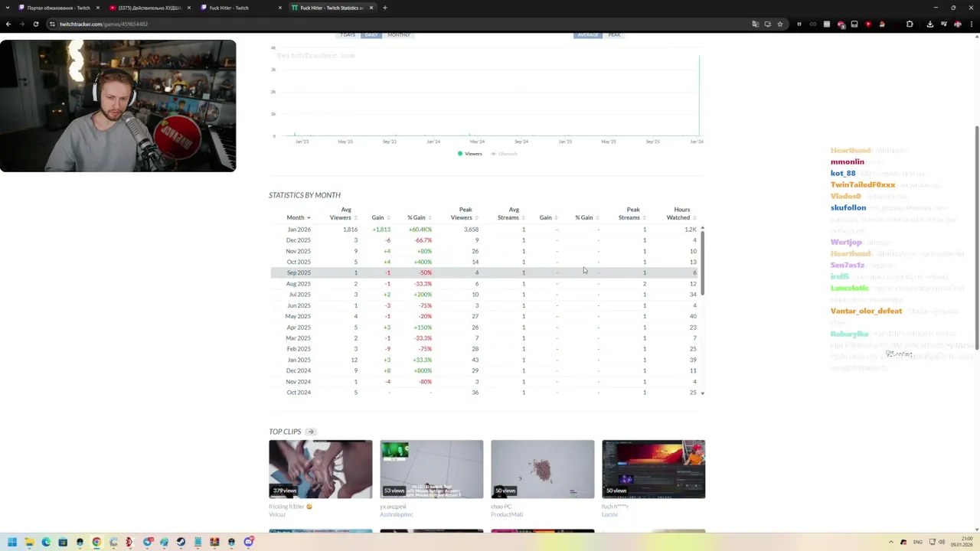
Task: Select the 7 DAYS chart range
Action: (x=348, y=35)
